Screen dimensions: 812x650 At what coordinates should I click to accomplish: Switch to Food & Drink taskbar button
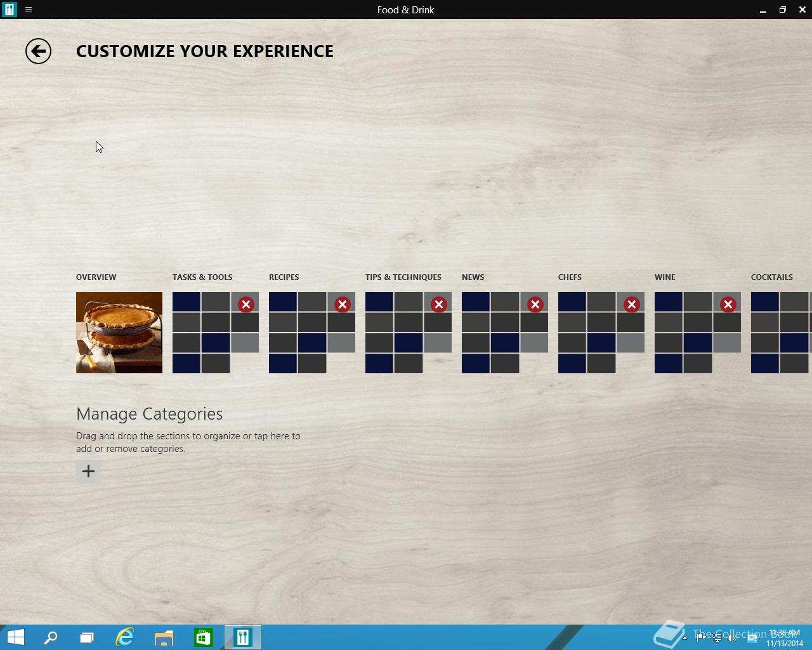(242, 637)
